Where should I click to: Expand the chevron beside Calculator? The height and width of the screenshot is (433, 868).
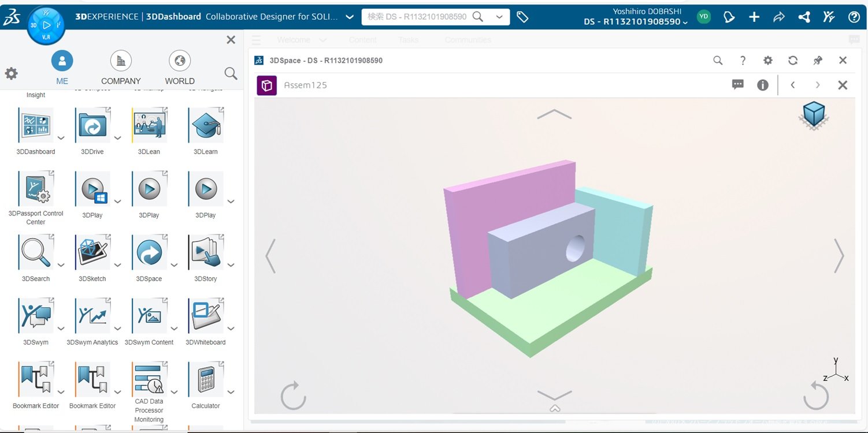tap(231, 392)
